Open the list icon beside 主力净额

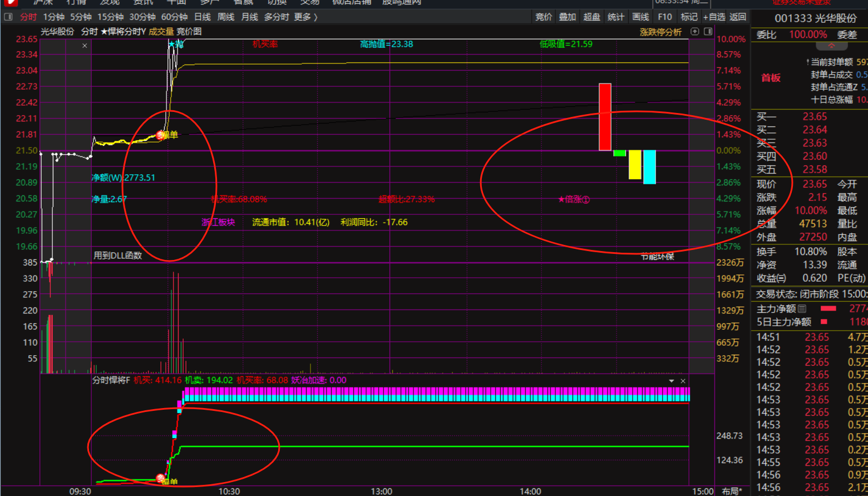802,308
